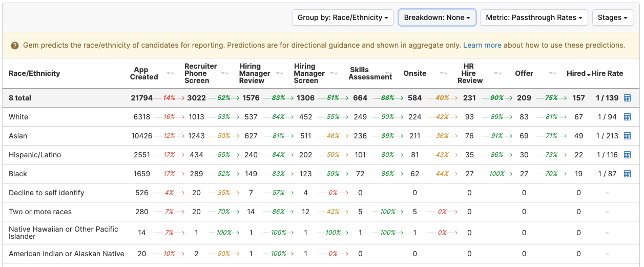The height and width of the screenshot is (267, 644).
Task: Follow the Learn more link
Action: [482, 45]
